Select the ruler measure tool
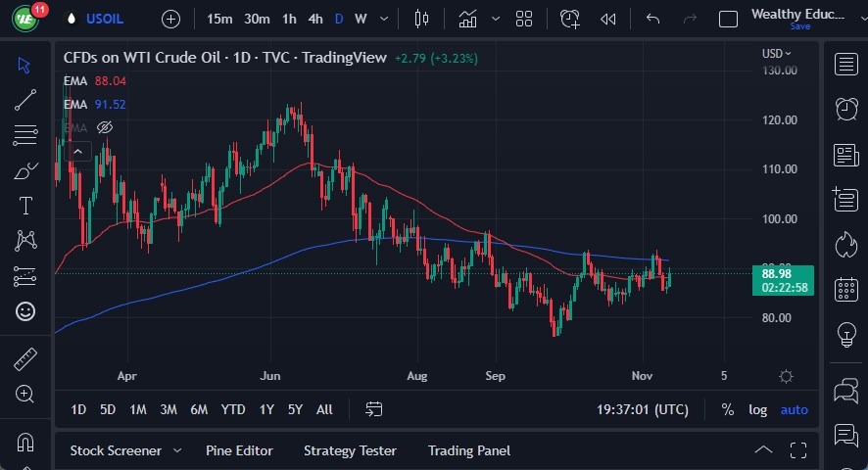This screenshot has height=470, width=868. [25, 358]
